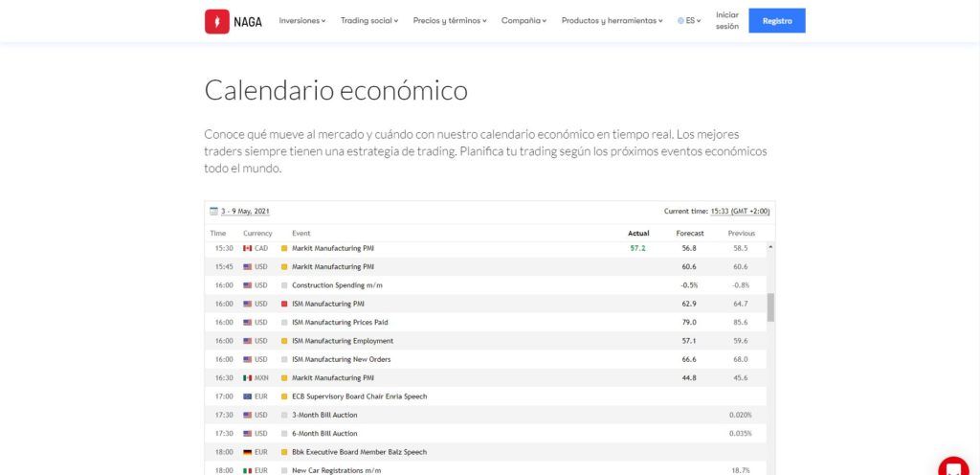Open the 3 - 9 May, 2021 date range
The width and height of the screenshot is (980, 475).
coord(245,212)
